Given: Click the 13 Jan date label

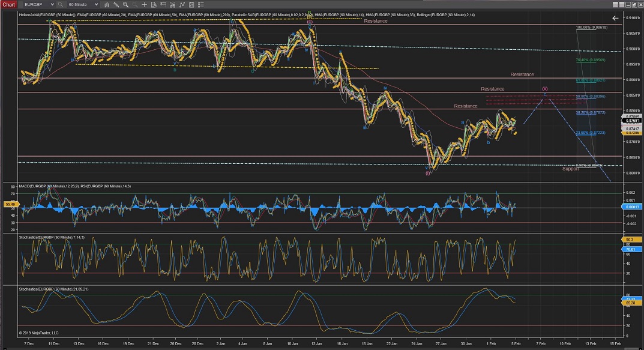Looking at the screenshot, I should [317, 343].
